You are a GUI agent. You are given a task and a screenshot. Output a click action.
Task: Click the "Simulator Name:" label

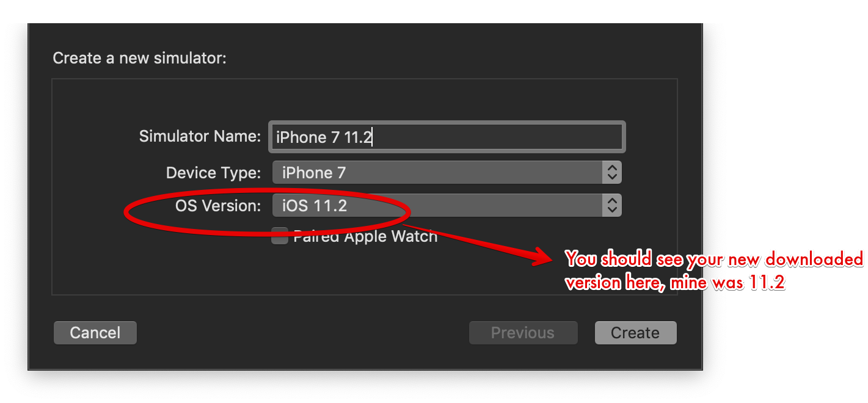tap(200, 136)
